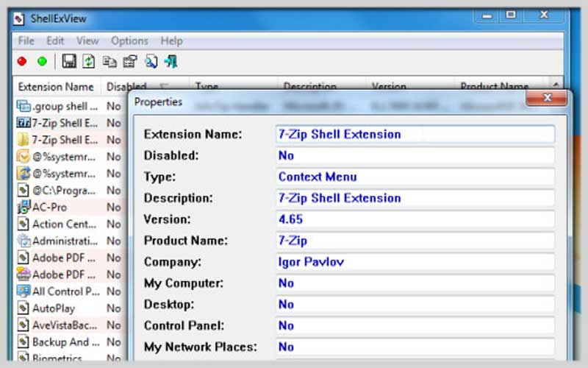Click the Description field in Properties

tap(415, 198)
